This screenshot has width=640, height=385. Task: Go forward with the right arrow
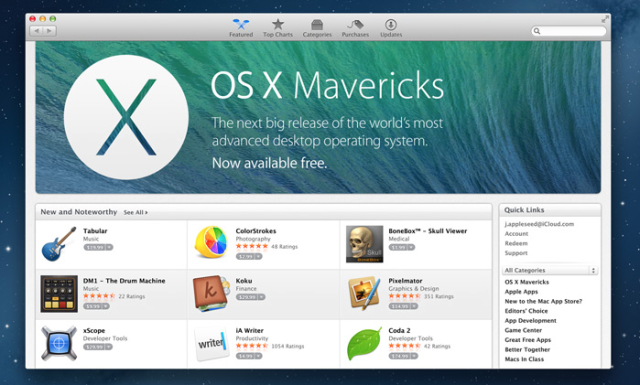pos(49,31)
